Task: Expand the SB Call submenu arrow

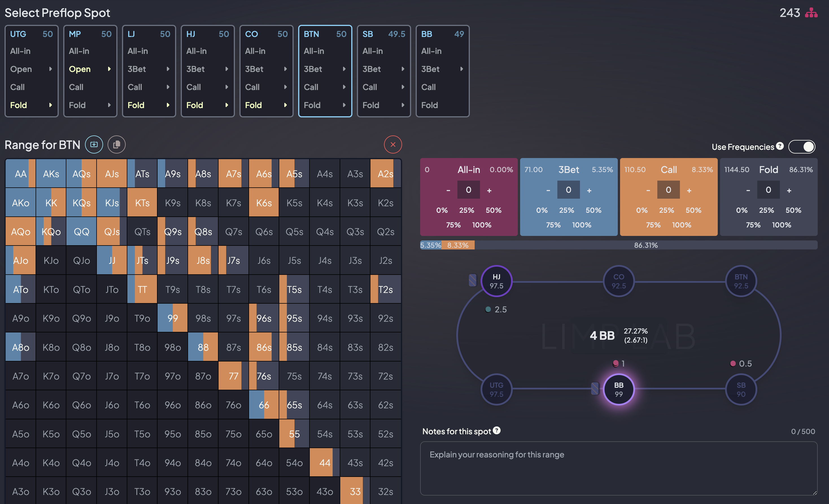Action: [x=403, y=87]
